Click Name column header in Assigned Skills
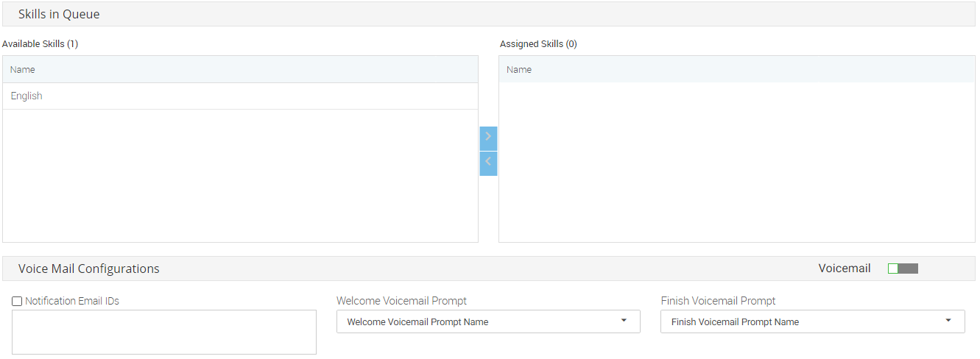980x359 pixels. [x=519, y=70]
